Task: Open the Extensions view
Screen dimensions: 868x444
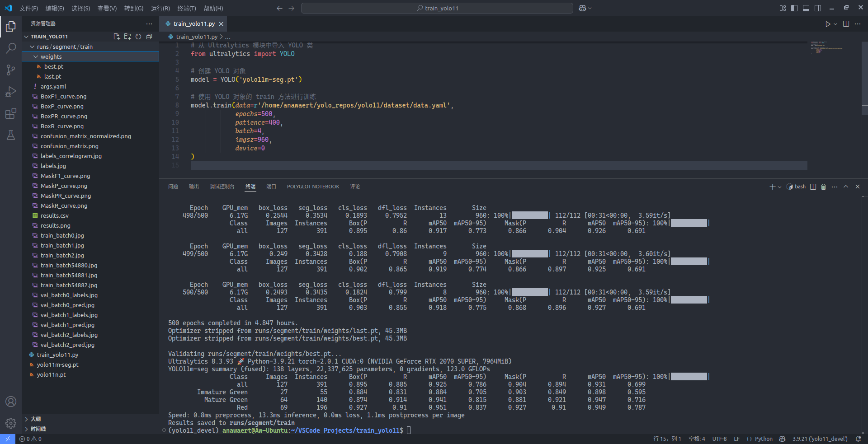Action: [x=11, y=113]
